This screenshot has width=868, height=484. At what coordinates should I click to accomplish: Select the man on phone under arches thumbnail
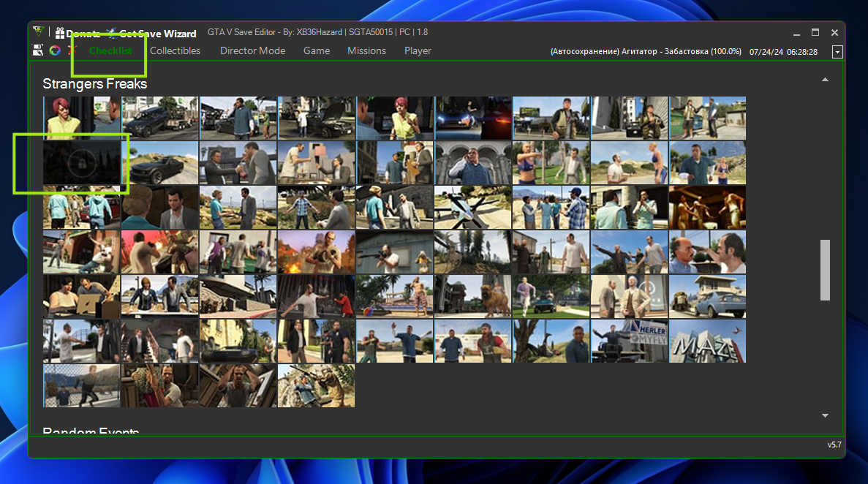(x=472, y=163)
